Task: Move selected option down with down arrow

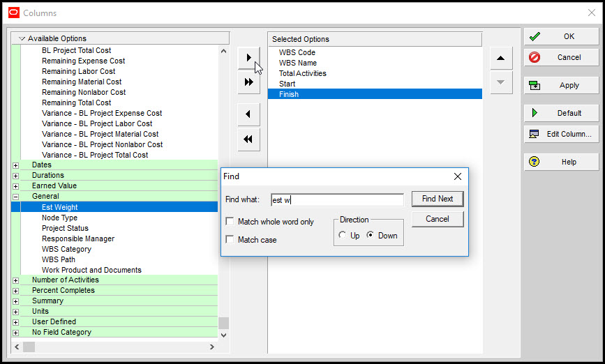Action: coord(500,82)
